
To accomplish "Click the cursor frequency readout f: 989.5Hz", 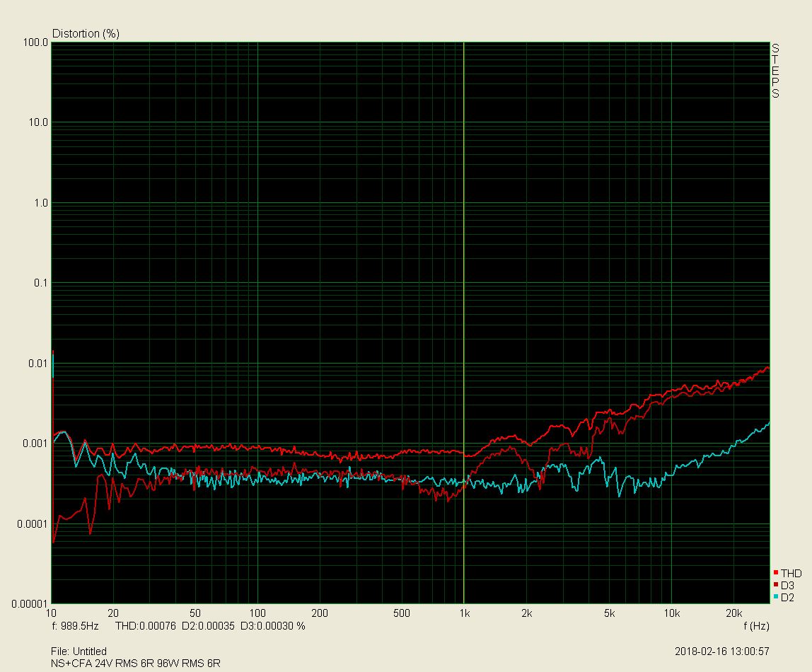I will click(x=75, y=626).
